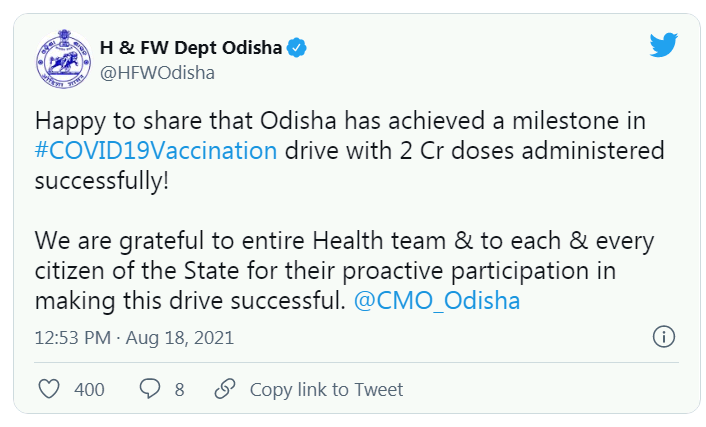Viewport: 706px width, 427px height.
Task: Open the H & FW Dept Odisha profile name
Action: [x=192, y=47]
